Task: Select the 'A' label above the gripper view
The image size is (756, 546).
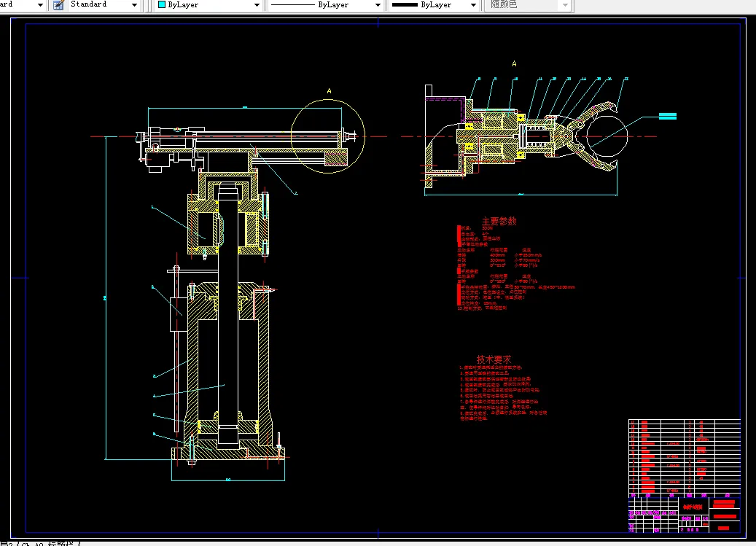Action: 515,63
